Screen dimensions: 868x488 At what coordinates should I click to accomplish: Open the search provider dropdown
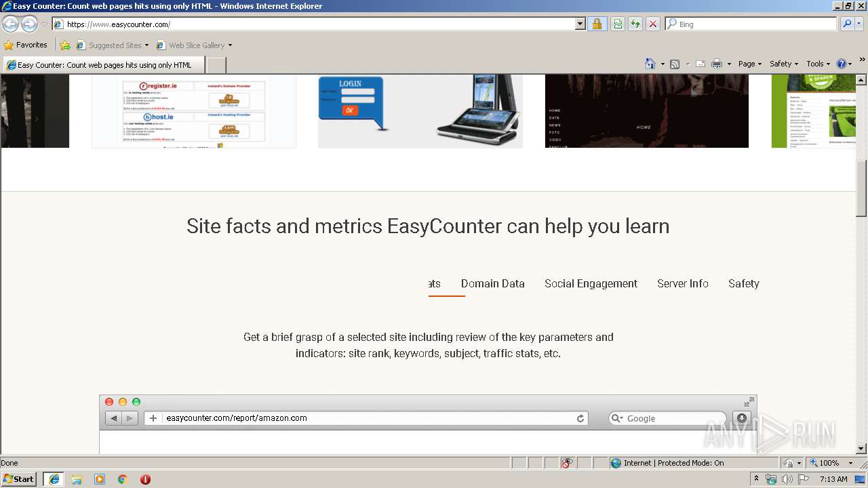click(x=859, y=24)
